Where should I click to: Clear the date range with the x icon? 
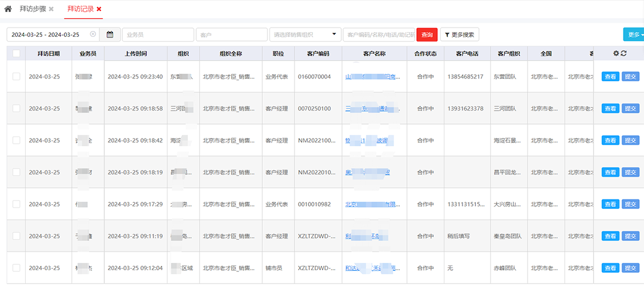pos(93,35)
